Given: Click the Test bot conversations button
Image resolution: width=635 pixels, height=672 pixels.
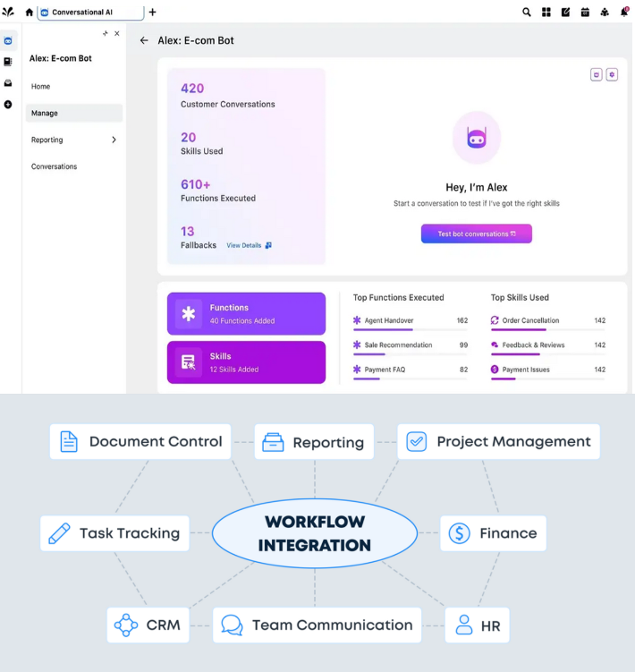Looking at the screenshot, I should coord(476,234).
